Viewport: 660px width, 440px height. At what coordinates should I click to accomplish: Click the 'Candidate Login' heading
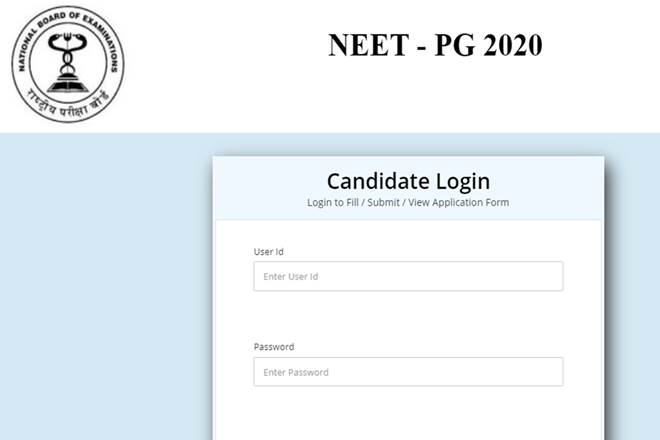pos(408,181)
